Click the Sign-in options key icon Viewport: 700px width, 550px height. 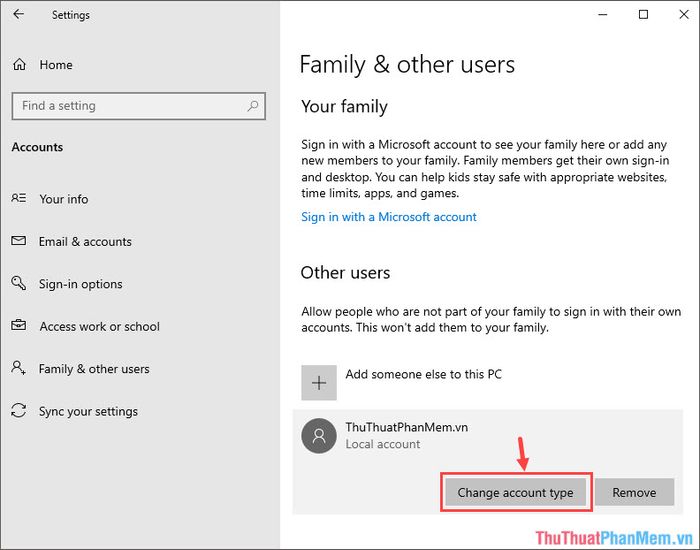(18, 283)
